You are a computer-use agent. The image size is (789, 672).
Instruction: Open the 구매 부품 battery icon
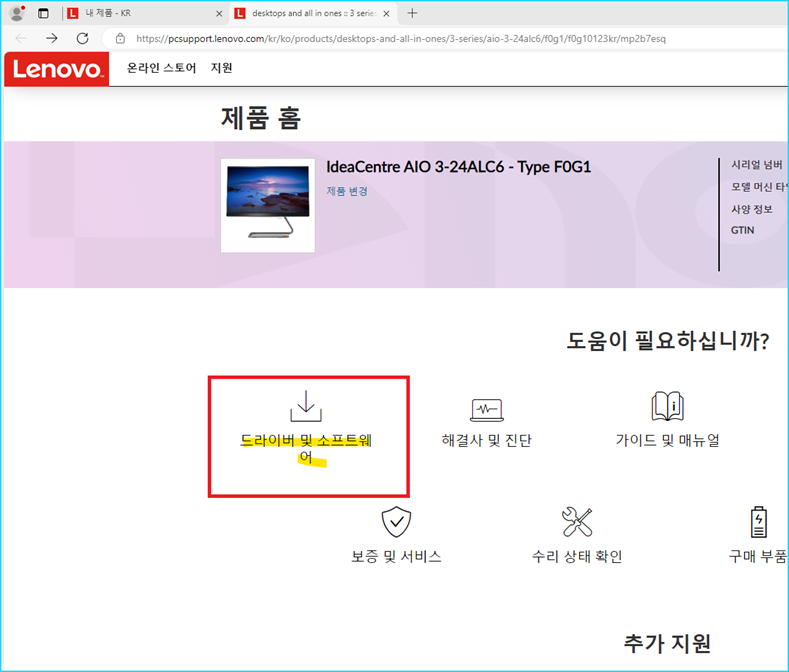point(758,522)
